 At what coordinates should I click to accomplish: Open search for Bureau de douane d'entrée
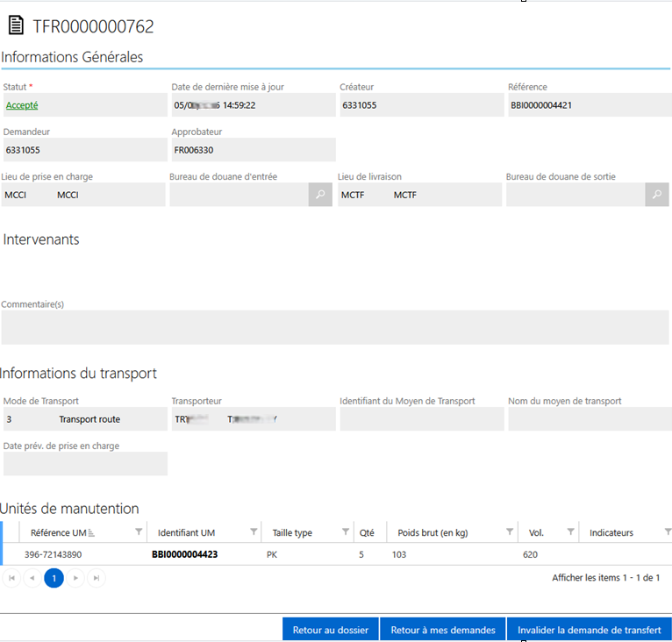[320, 195]
